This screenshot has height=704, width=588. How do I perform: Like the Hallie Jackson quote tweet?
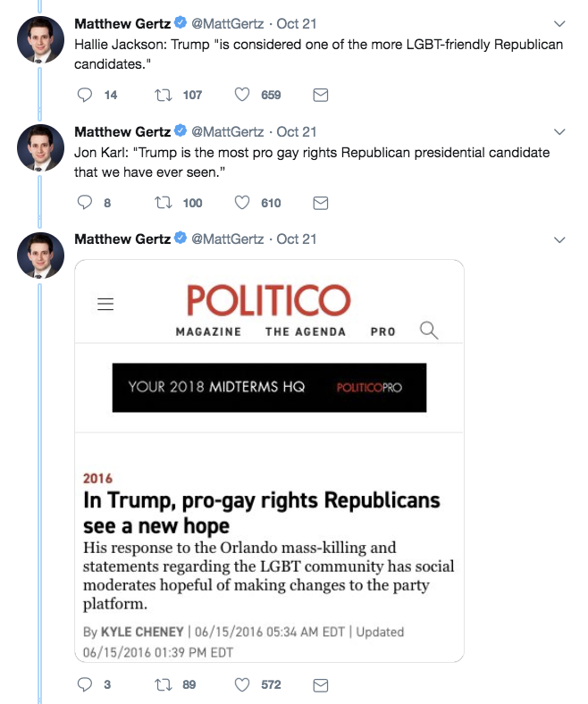pos(241,95)
